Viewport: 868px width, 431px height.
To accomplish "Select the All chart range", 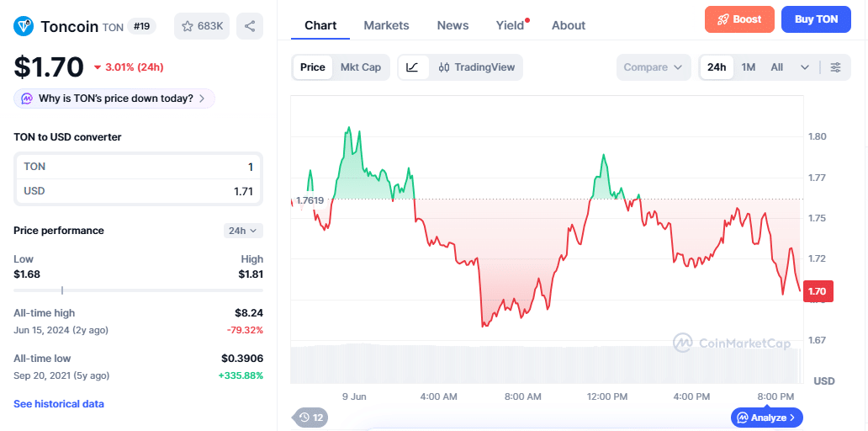I will 777,67.
